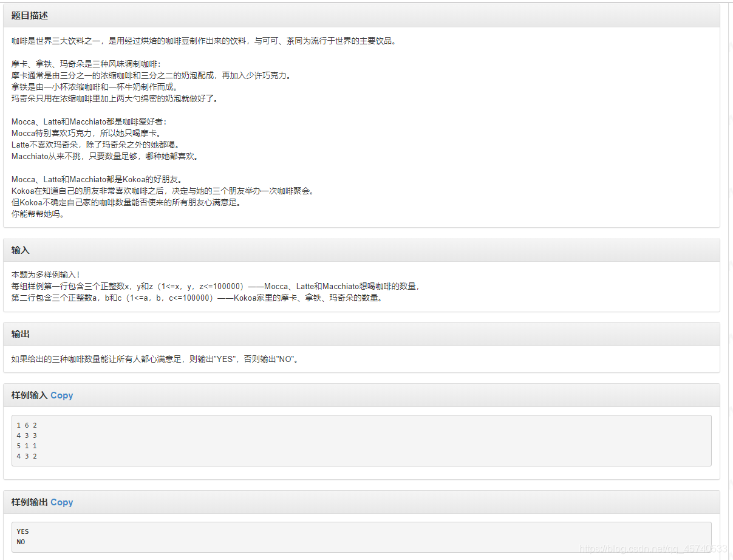Click the line starting 第二行包含三个正整数
Viewport: 733px width, 560px height.
pos(197,298)
